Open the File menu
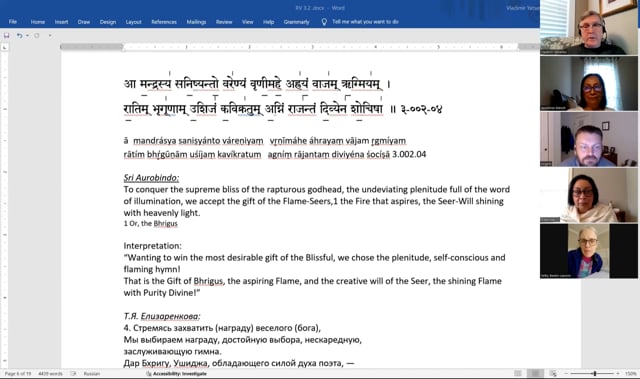This screenshot has height=379, width=640. point(13,22)
